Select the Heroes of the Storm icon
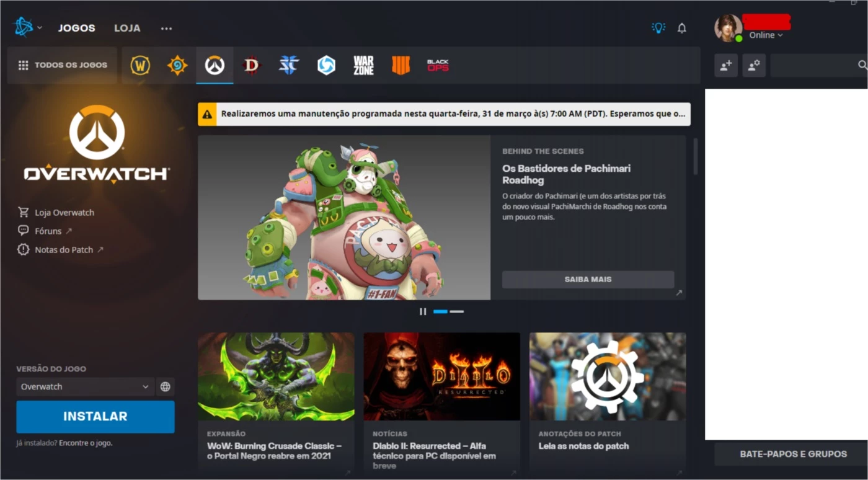 (x=326, y=65)
